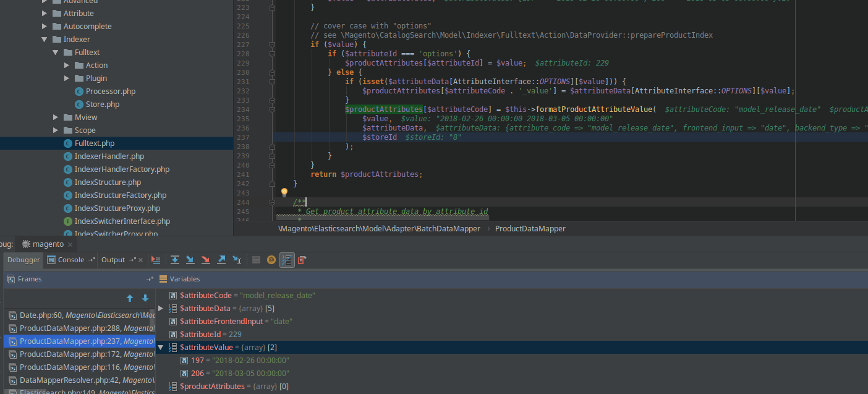
Task: Select $attributeId = 229 variable row
Action: coord(512,335)
